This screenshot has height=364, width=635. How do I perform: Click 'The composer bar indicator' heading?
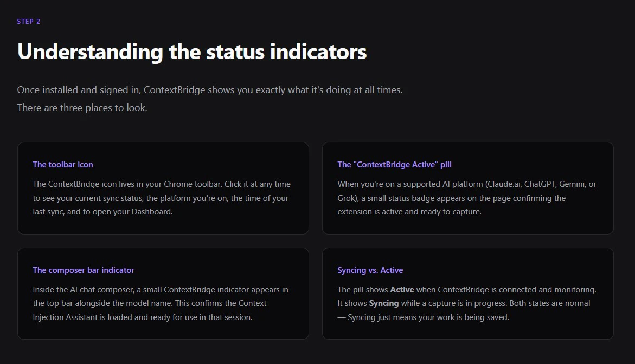click(x=84, y=270)
